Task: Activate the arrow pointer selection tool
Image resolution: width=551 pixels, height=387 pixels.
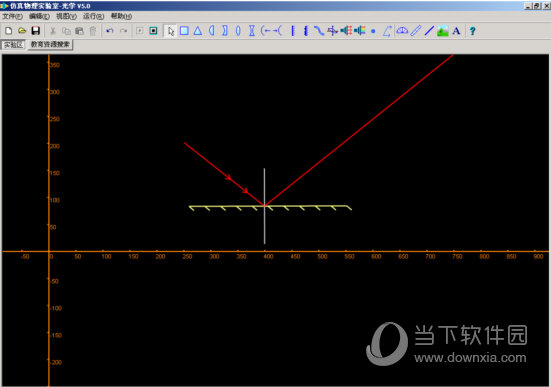Action: [x=170, y=31]
